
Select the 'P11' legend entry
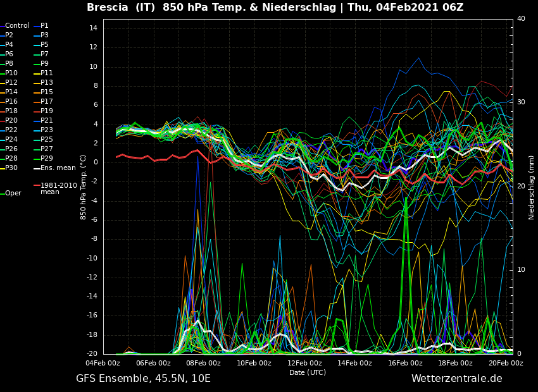(43, 73)
